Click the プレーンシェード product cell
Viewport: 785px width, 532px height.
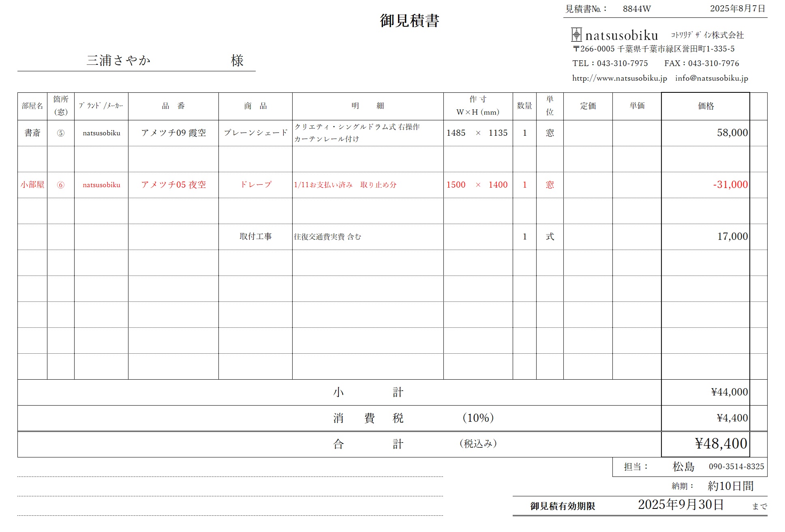[255, 133]
